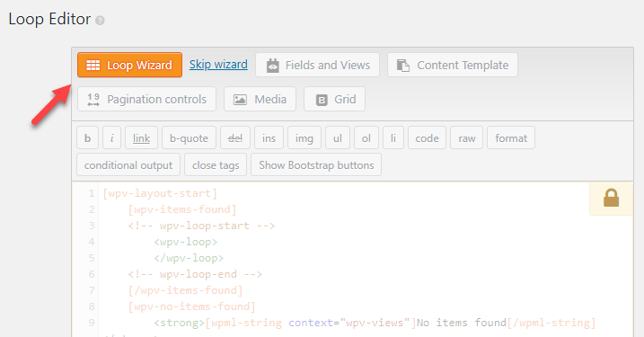This screenshot has width=644, height=337.
Task: Insert an li tag
Action: click(x=393, y=138)
